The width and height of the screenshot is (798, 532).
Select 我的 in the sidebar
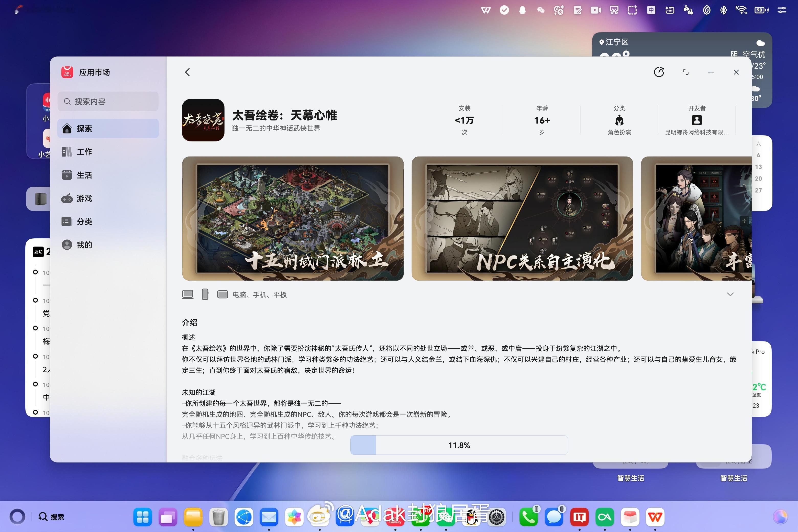(x=108, y=245)
